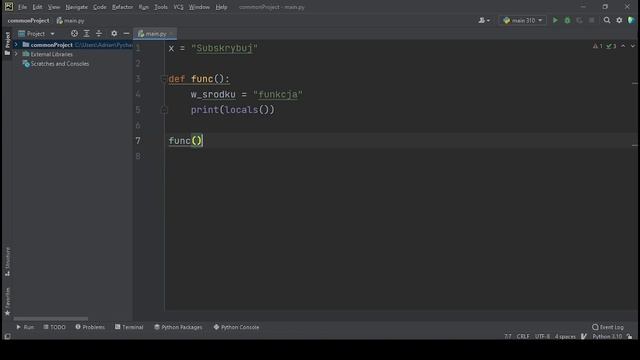Image resolution: width=640 pixels, height=360 pixels.
Task: Open the Event Log
Action: [x=608, y=327]
